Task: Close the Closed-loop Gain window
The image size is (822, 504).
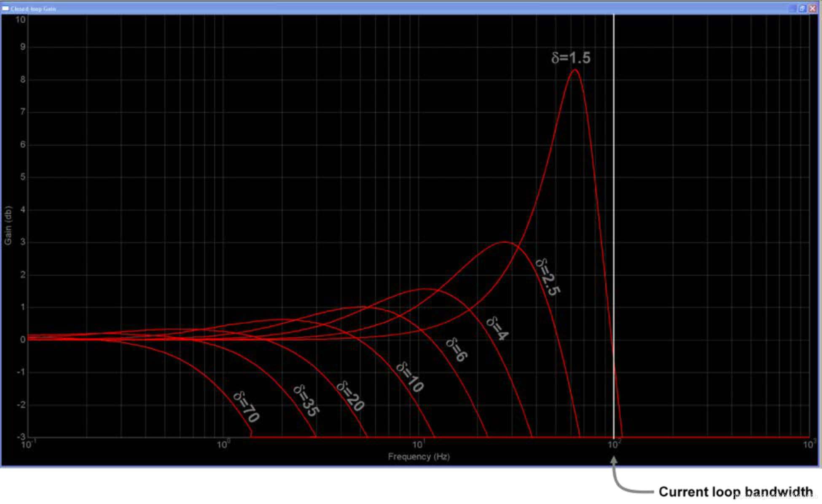Action: click(812, 8)
